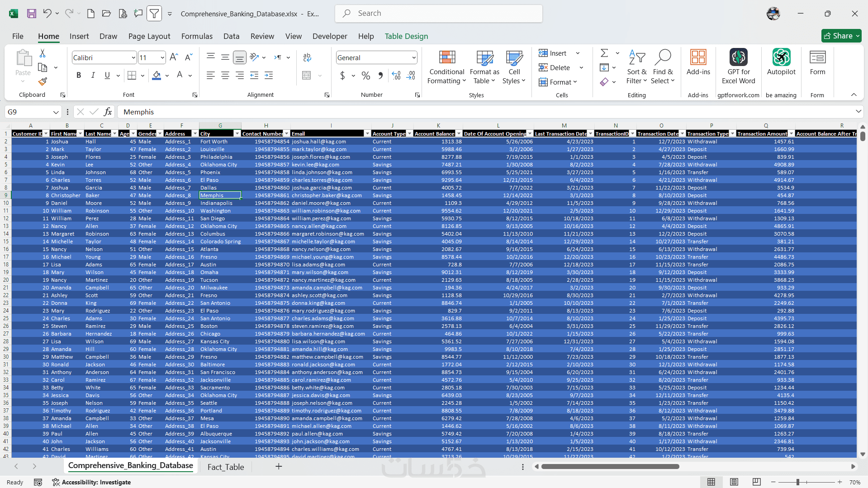The width and height of the screenshot is (868, 488).
Task: Click the Font Color A swatch
Action: (180, 76)
